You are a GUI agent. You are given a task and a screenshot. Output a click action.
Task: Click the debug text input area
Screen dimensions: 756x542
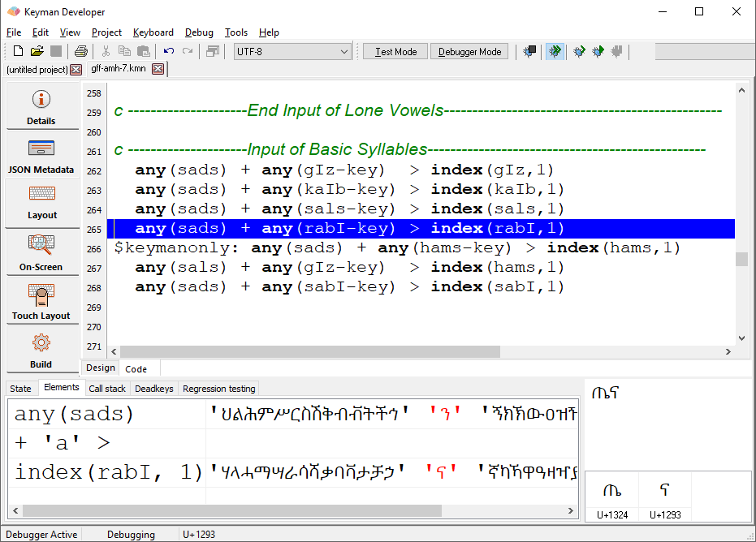(x=668, y=425)
